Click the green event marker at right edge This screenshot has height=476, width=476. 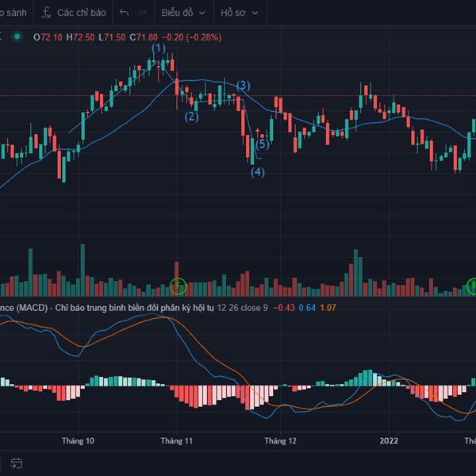coord(472,286)
